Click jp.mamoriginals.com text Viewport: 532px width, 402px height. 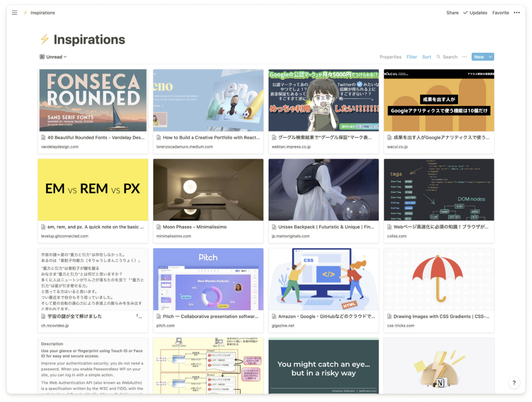pos(291,236)
